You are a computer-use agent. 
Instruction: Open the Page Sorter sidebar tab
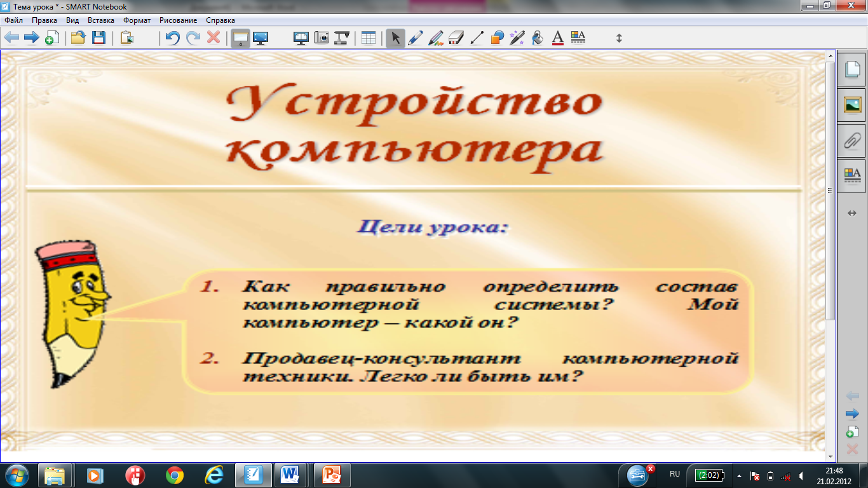pyautogui.click(x=852, y=70)
